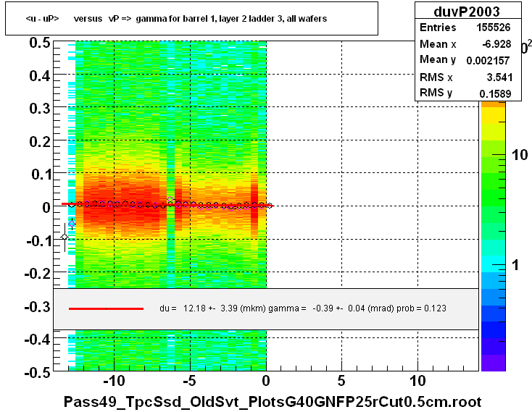Click the magenta profile marker above zero near x=-6
This screenshot has width=532, height=412.
pyautogui.click(x=170, y=200)
